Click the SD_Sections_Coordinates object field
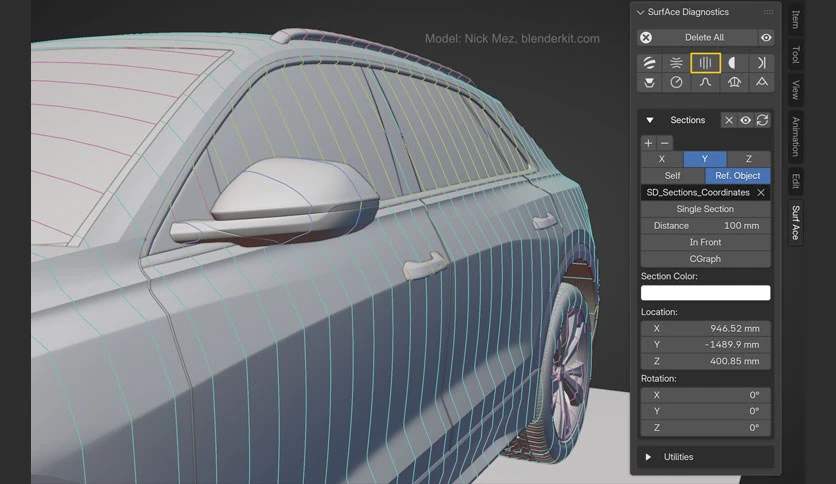836x484 pixels. [x=698, y=192]
